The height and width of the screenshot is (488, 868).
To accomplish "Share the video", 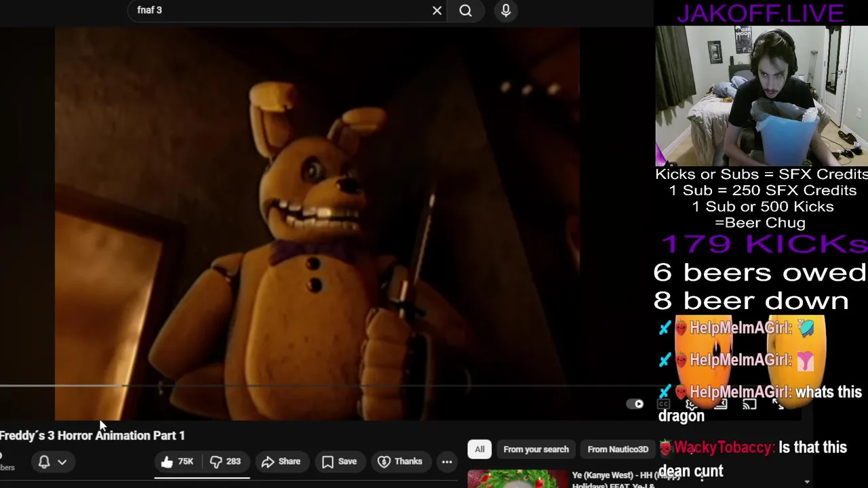I will pos(281,462).
